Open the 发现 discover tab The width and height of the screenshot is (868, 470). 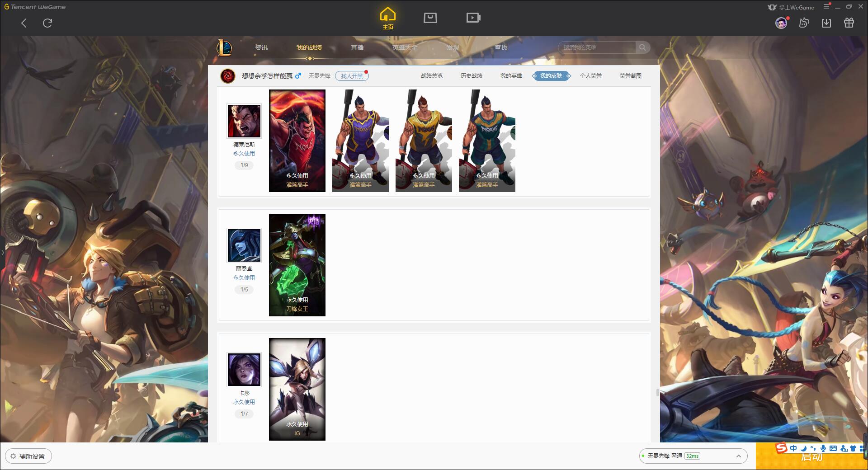[x=453, y=47]
